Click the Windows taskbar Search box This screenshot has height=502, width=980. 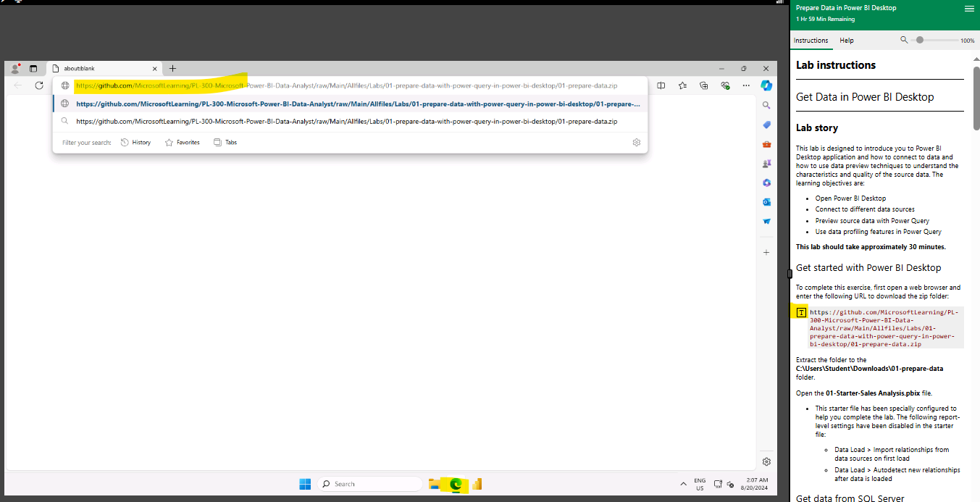(x=369, y=484)
